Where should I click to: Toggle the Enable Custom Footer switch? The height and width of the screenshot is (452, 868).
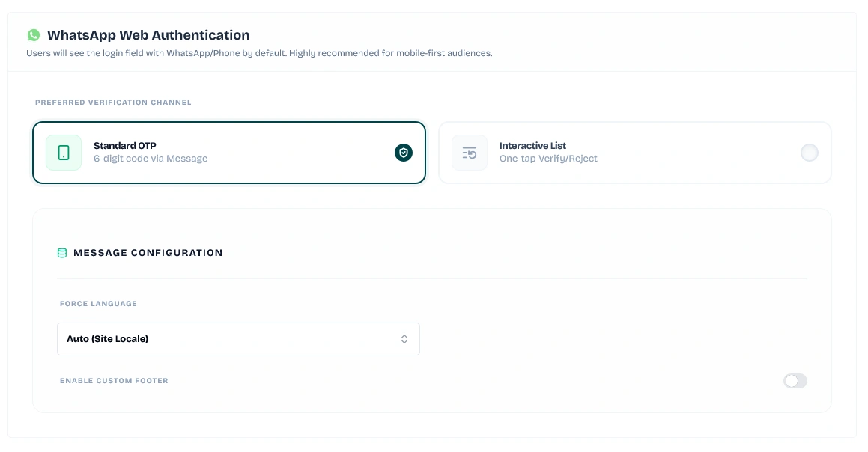point(795,381)
